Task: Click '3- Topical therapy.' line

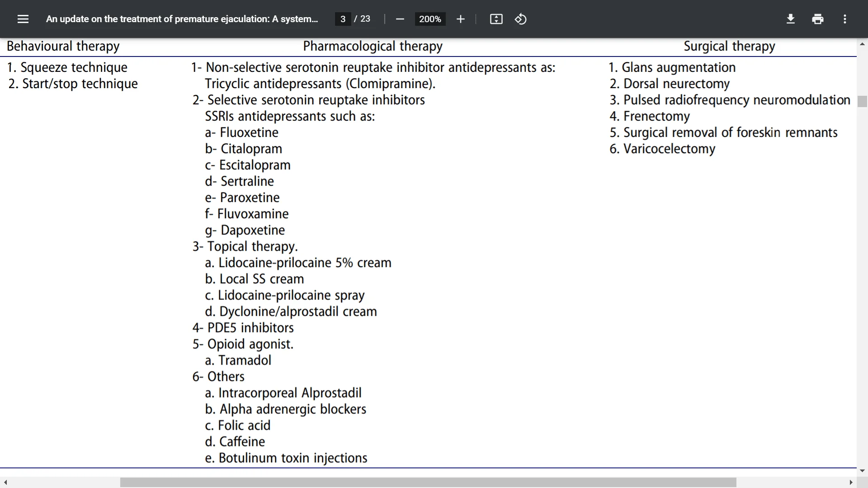Action: [245, 246]
